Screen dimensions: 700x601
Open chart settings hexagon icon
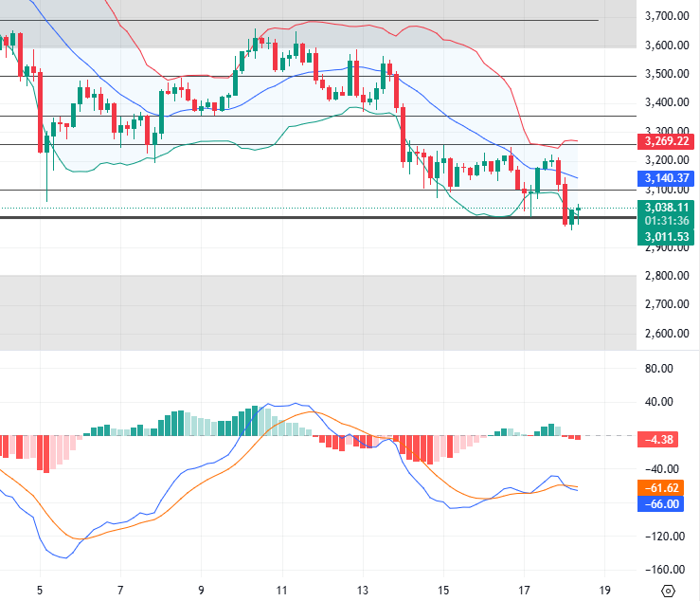tap(668, 592)
